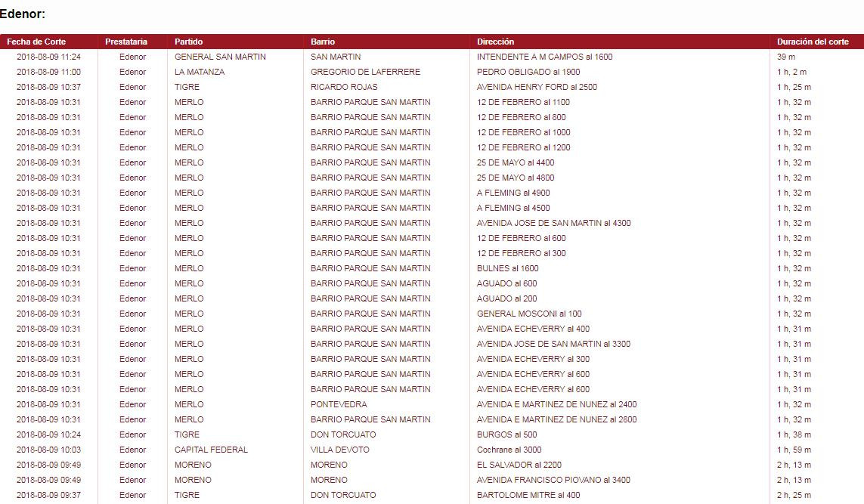Select 'MERLO' in the Bulnes al 1600 row
Viewport: 864px width, 504px height.
point(189,268)
